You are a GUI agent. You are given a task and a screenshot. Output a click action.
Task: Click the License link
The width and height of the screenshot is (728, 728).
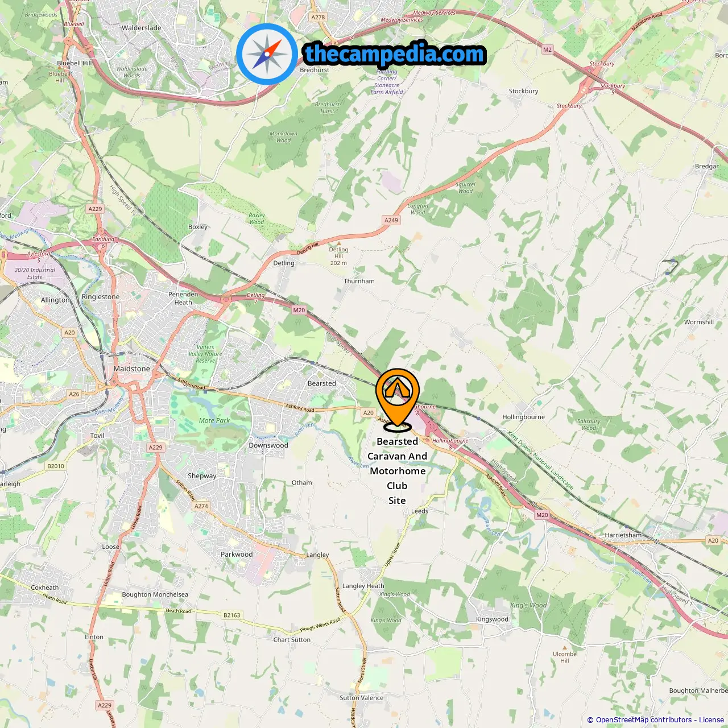click(x=712, y=719)
